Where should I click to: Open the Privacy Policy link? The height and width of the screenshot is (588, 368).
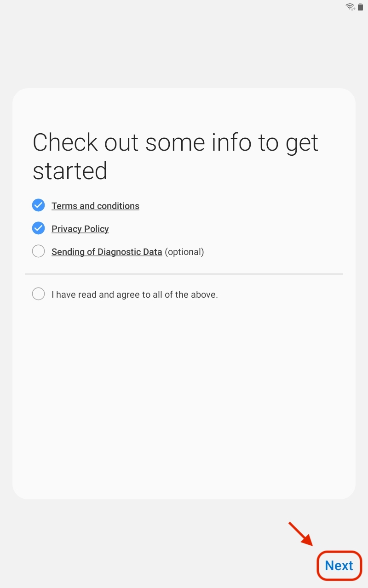pyautogui.click(x=80, y=229)
